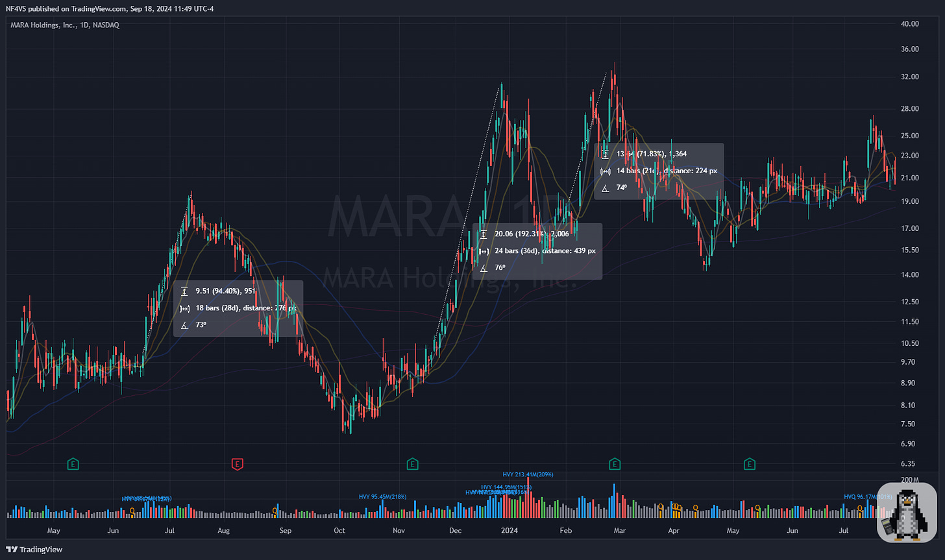
Task: Click the 18 bars (28d) distance measurement text
Action: point(245,308)
